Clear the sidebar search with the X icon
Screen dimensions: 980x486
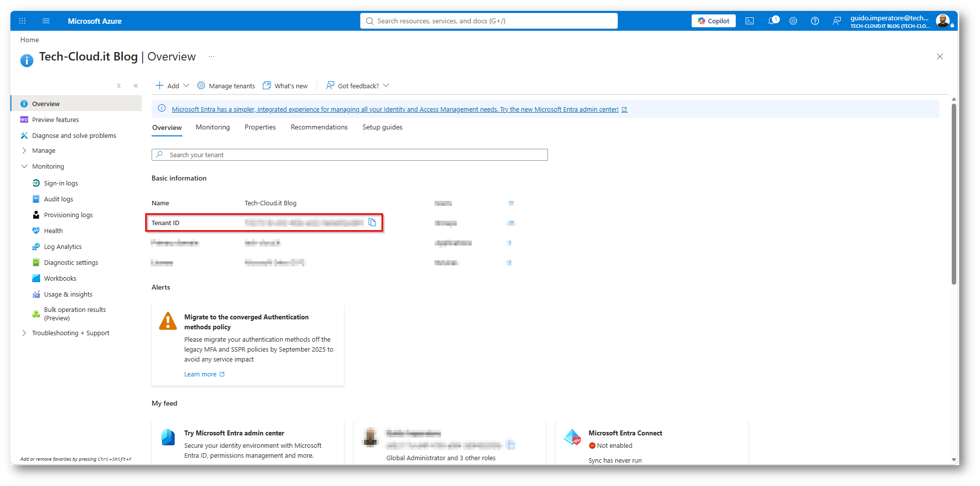point(119,86)
